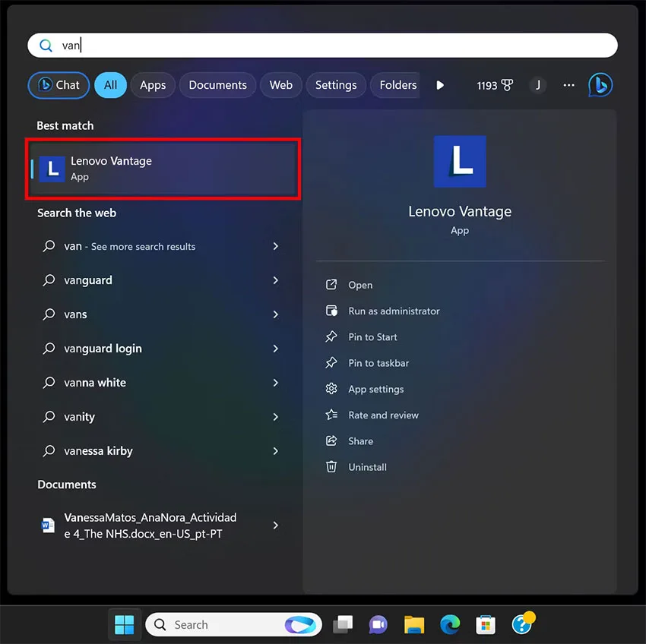Select the 'vanguard login' web suggestion

163,349
